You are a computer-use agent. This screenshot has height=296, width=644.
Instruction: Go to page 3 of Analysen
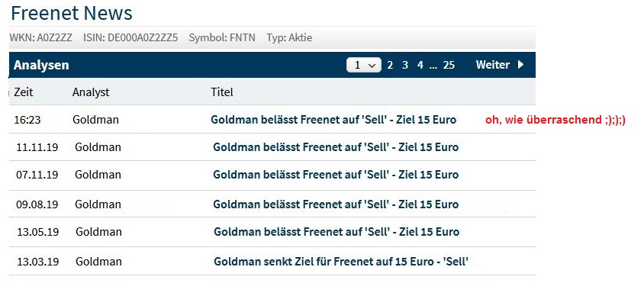tap(405, 65)
